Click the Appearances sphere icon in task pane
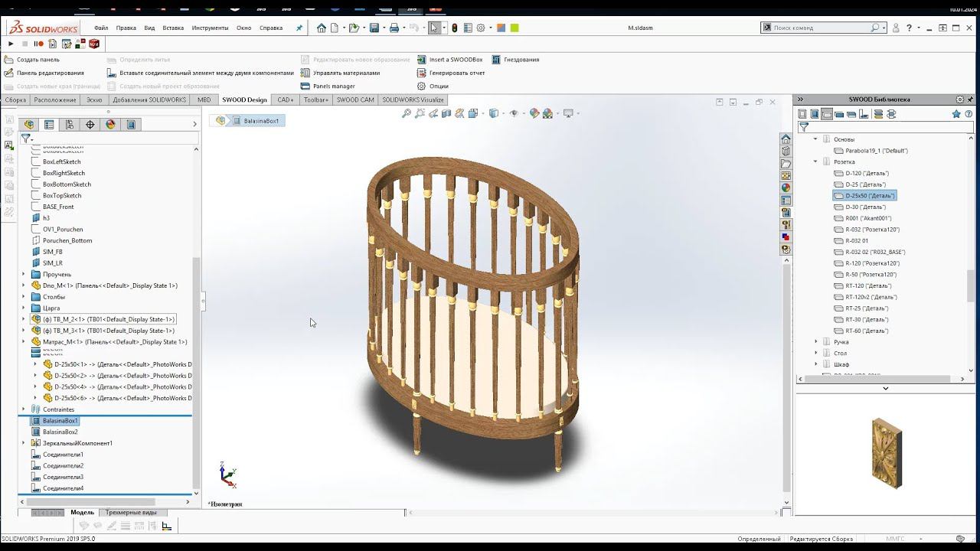This screenshot has width=980, height=551. pyautogui.click(x=786, y=187)
